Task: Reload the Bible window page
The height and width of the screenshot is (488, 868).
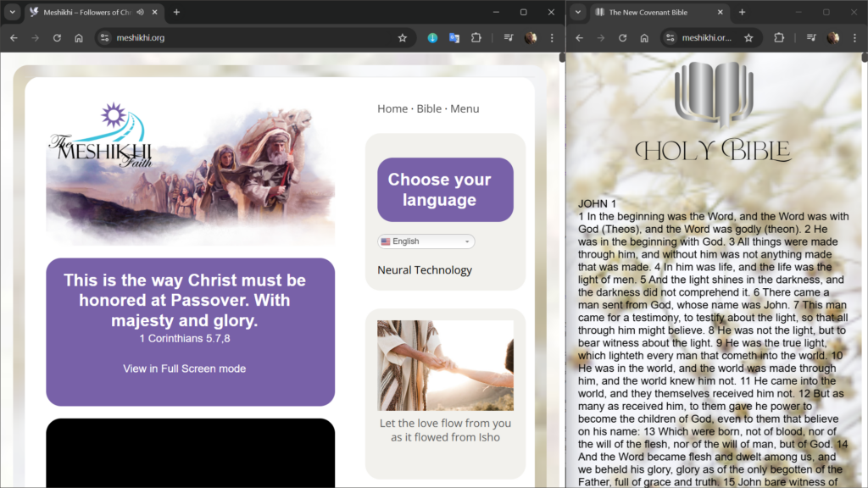Action: coord(623,37)
